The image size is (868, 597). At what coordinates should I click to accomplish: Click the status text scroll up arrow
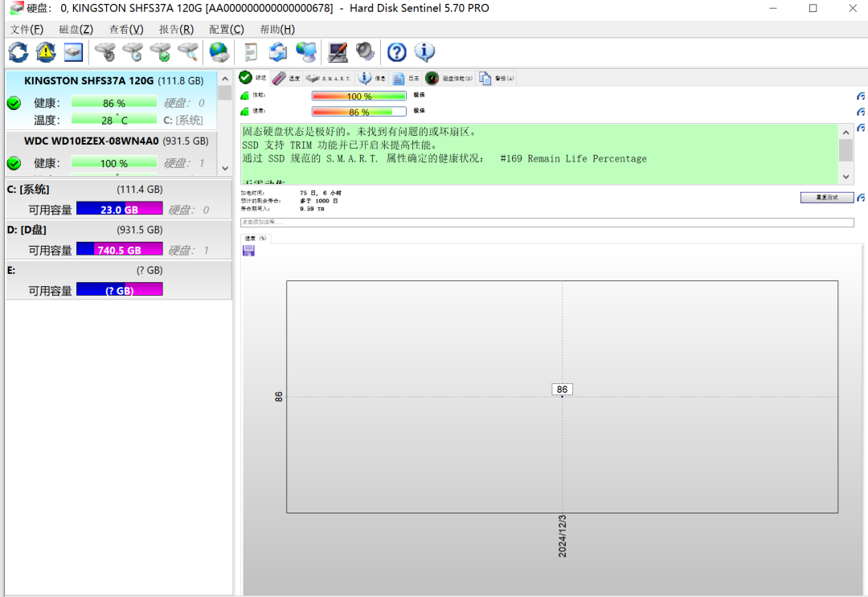coord(845,133)
